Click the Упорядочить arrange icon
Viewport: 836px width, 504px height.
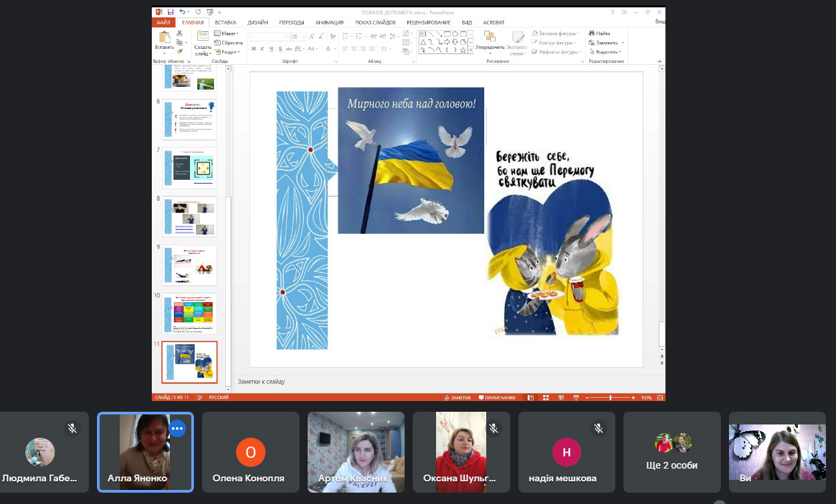pos(490,37)
